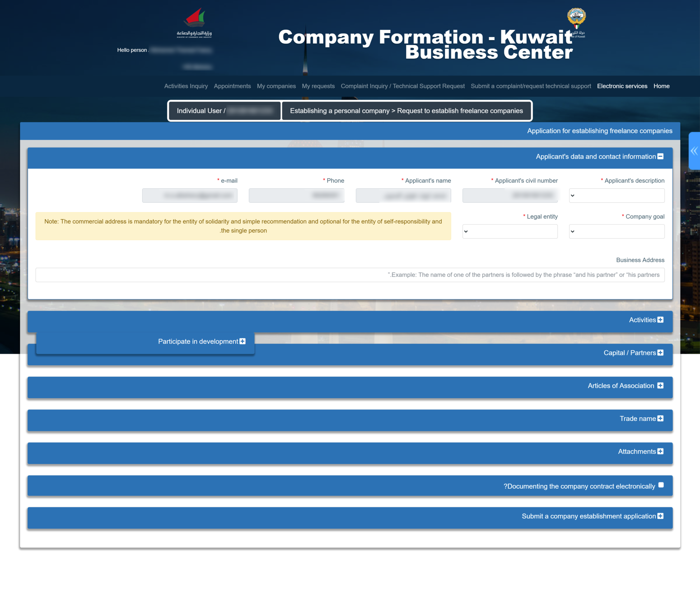Open the Applicant's description dropdown

click(616, 195)
